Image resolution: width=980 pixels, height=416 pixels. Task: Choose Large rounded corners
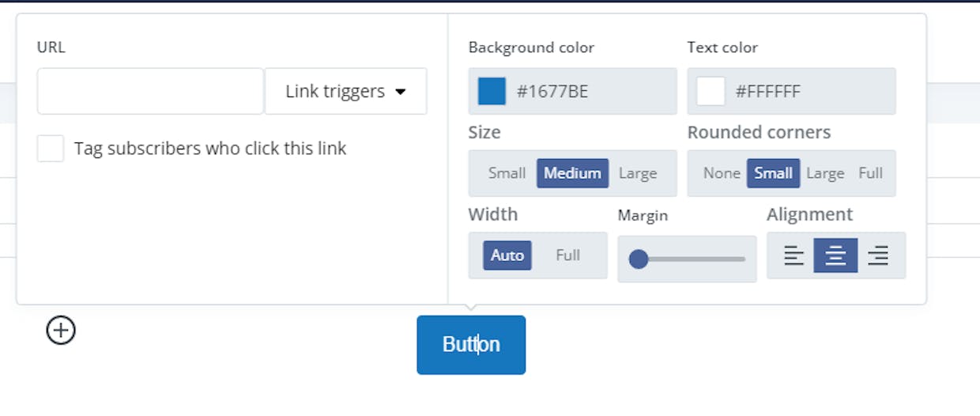pos(825,173)
